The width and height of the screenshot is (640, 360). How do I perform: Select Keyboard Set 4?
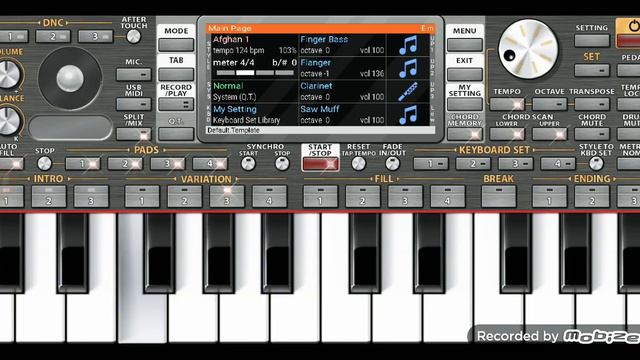click(558, 164)
